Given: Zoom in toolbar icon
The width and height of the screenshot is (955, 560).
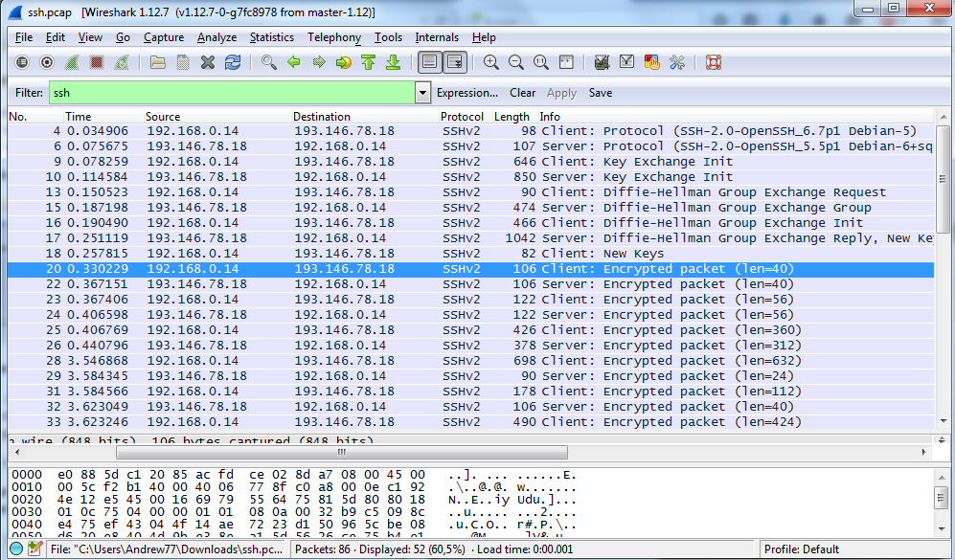Looking at the screenshot, I should (490, 62).
